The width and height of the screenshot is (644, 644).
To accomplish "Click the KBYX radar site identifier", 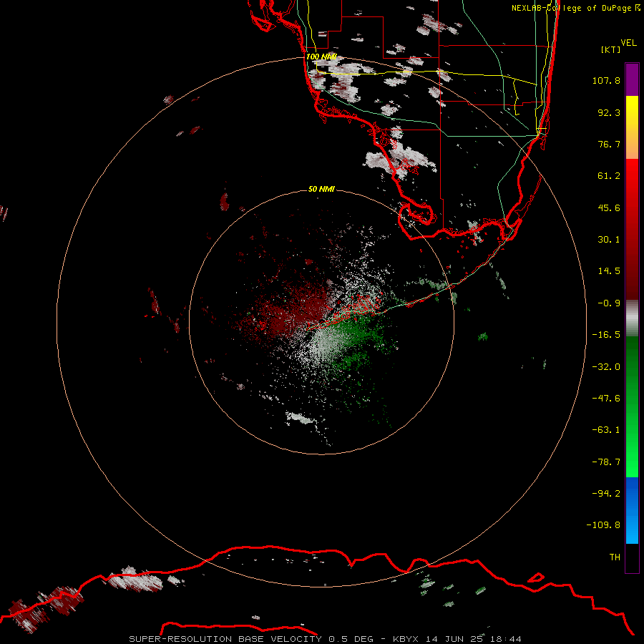I will click(406, 639).
